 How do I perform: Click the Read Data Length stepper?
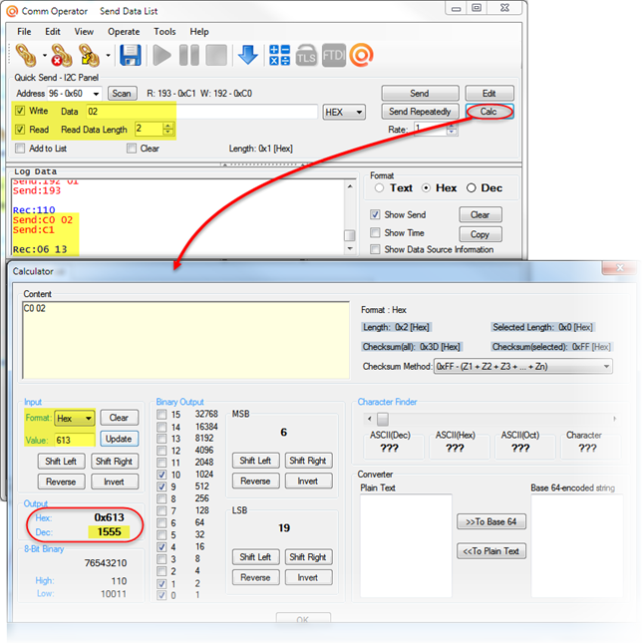pyautogui.click(x=168, y=129)
